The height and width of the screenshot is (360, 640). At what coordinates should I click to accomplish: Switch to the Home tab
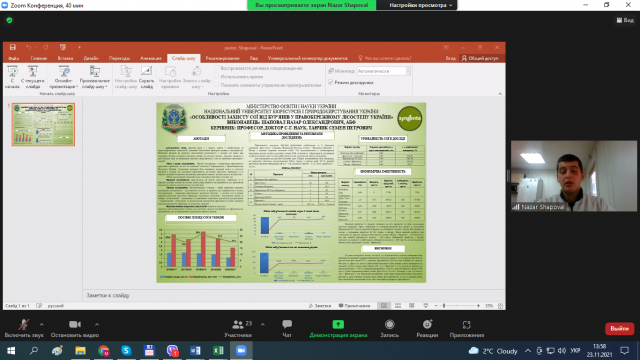coord(39,58)
